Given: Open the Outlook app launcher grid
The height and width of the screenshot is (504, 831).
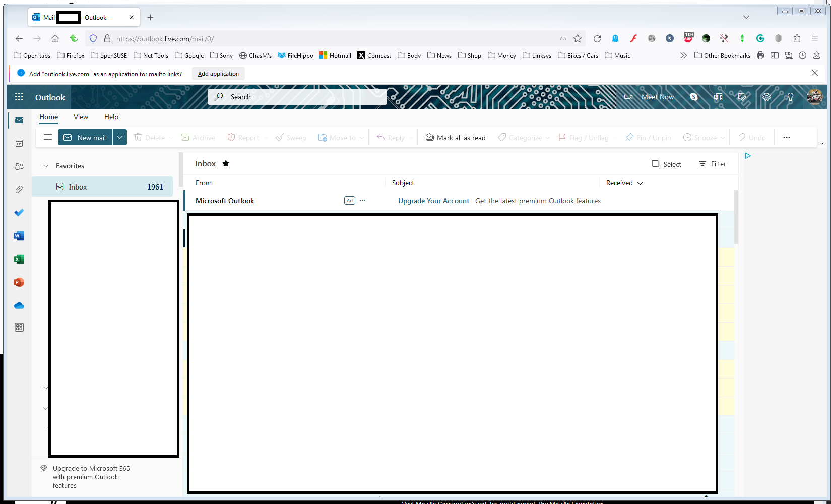Looking at the screenshot, I should tap(19, 97).
